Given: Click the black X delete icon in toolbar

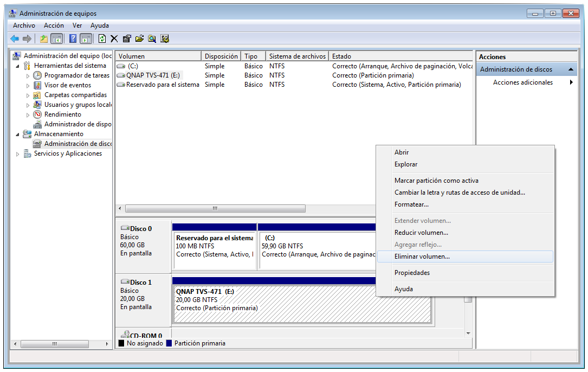Looking at the screenshot, I should (114, 39).
